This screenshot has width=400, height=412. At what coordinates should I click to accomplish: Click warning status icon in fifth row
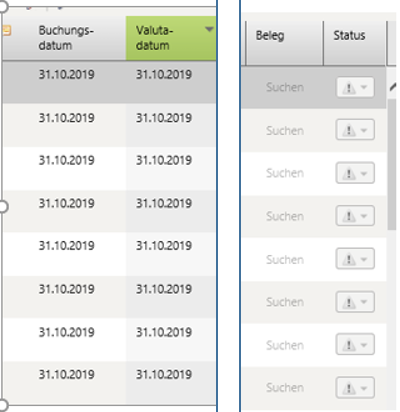click(x=349, y=259)
